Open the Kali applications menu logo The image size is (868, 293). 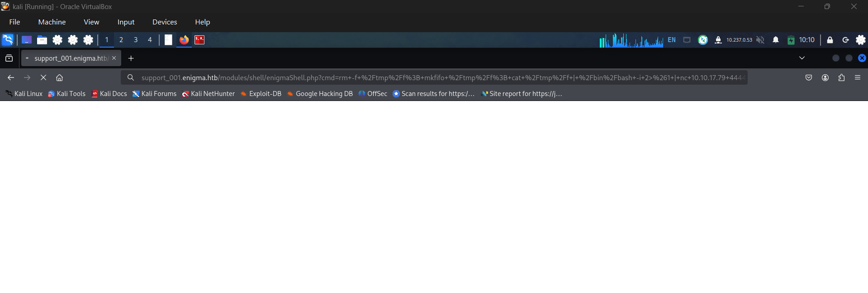pyautogui.click(x=8, y=40)
